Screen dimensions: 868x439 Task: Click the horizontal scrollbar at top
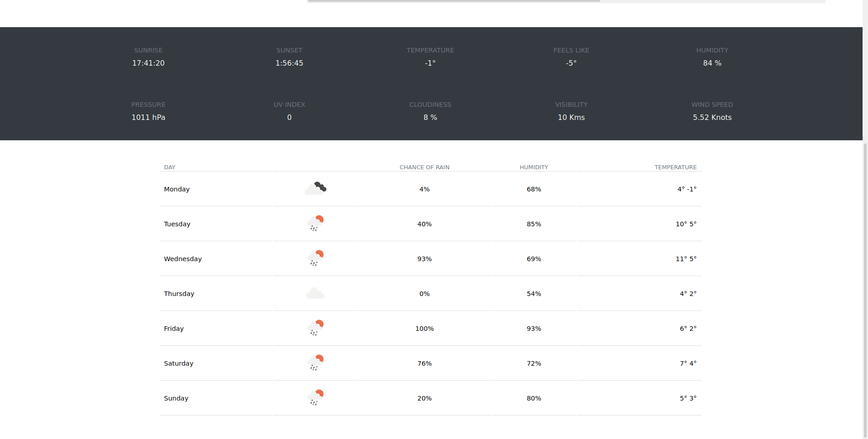click(x=454, y=1)
